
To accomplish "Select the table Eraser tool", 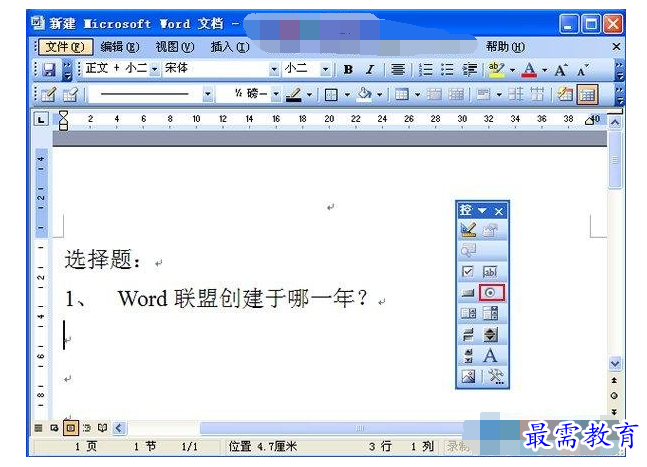I will pos(70,95).
